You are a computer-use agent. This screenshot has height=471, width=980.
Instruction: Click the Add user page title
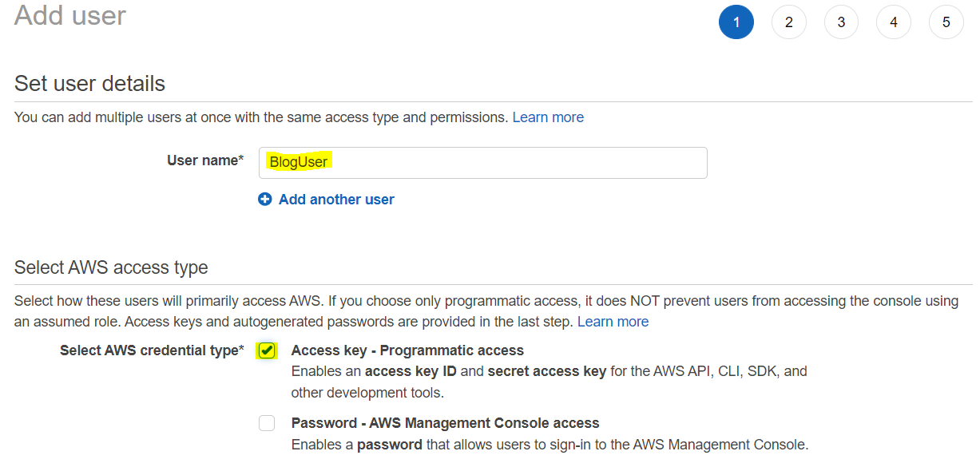click(x=70, y=15)
